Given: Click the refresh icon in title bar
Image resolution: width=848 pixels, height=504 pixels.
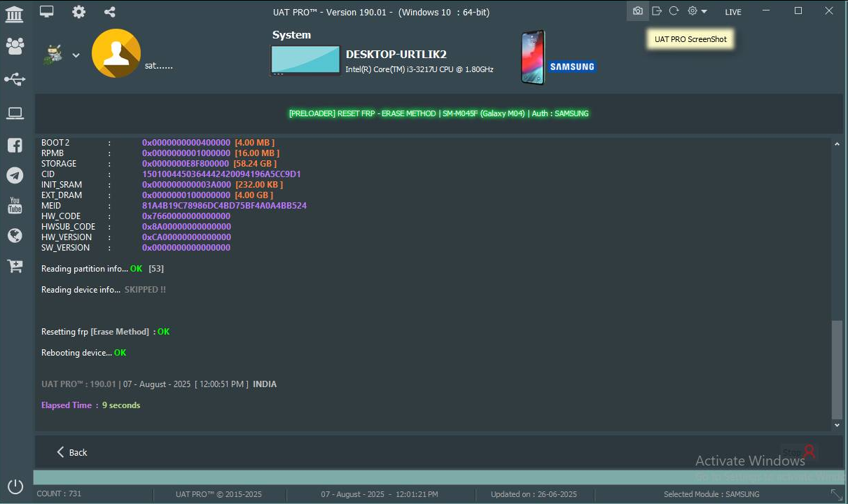Looking at the screenshot, I should coord(674,11).
